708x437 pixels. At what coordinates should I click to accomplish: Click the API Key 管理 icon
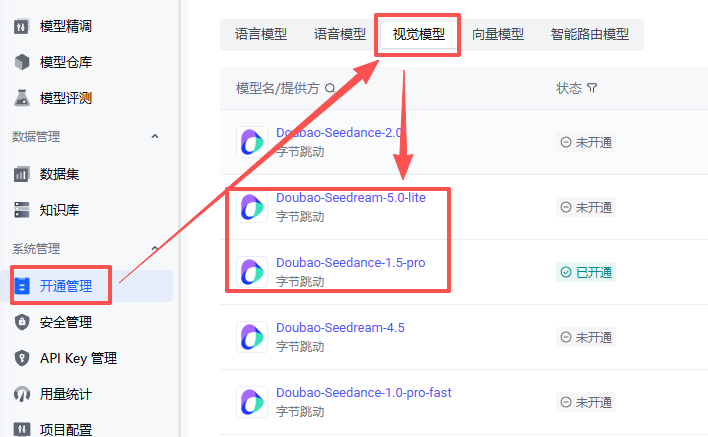coord(22,358)
